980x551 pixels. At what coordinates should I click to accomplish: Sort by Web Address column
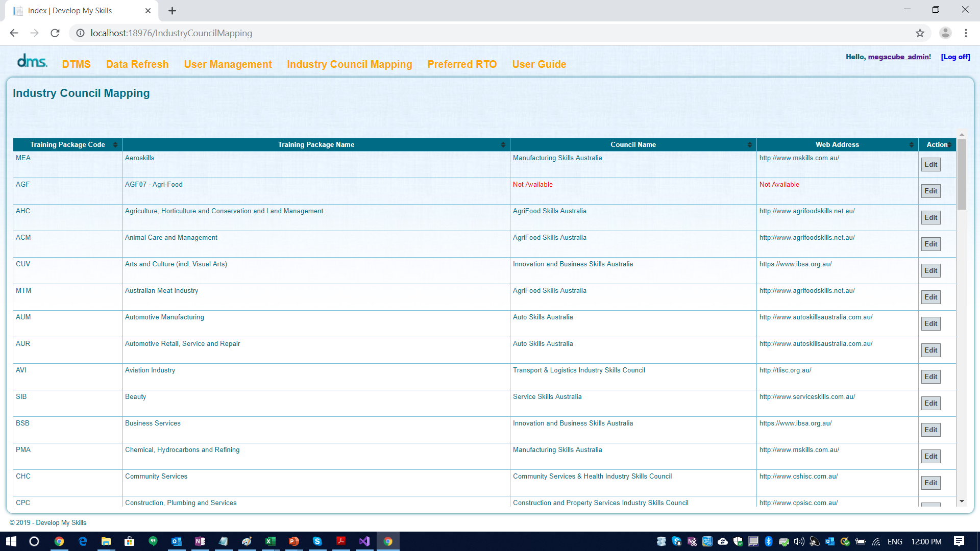click(x=837, y=145)
